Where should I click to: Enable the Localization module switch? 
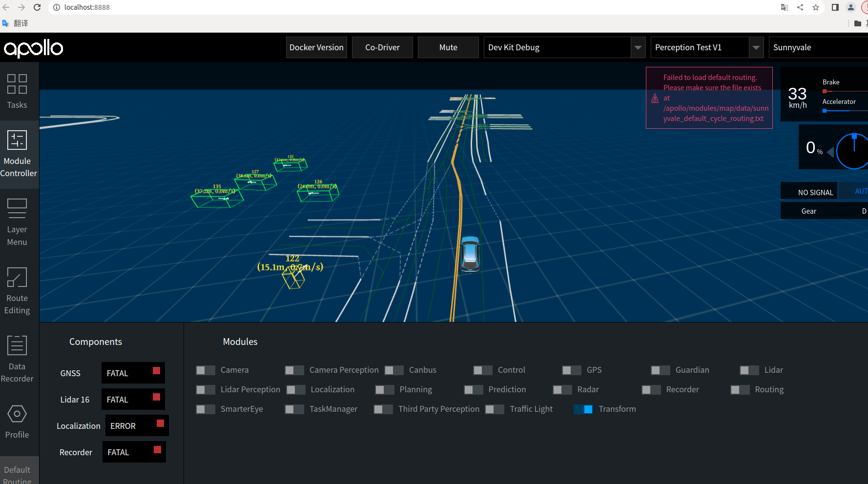[x=296, y=390]
